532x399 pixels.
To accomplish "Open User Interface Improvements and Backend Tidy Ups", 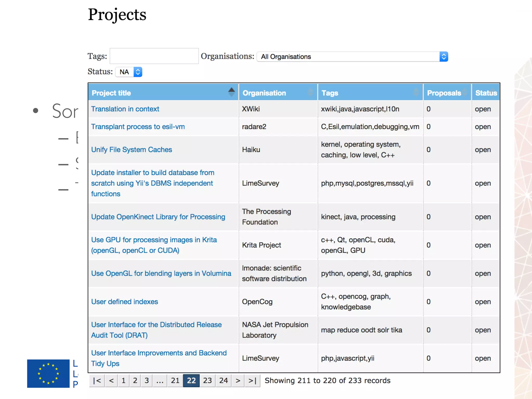I will point(159,358).
